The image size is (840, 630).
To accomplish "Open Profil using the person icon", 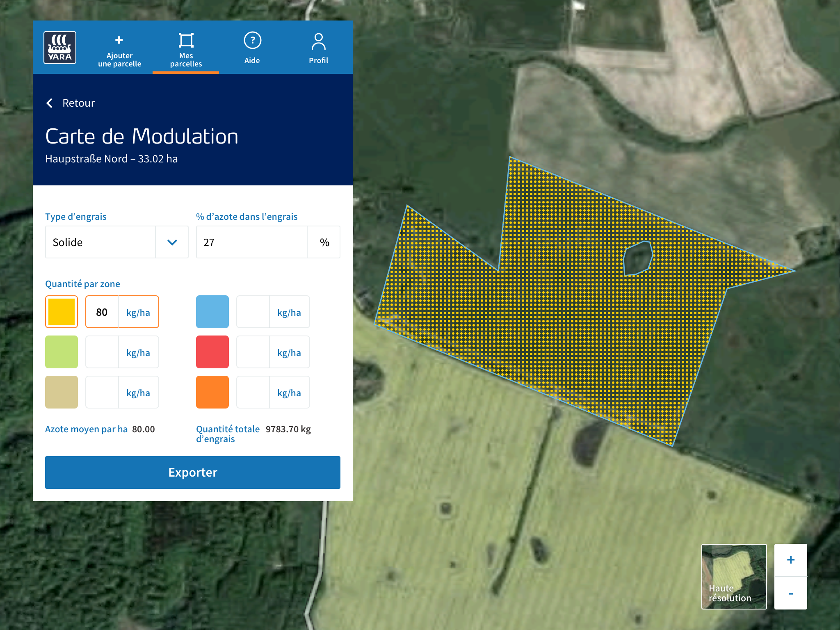I will pos(319,40).
